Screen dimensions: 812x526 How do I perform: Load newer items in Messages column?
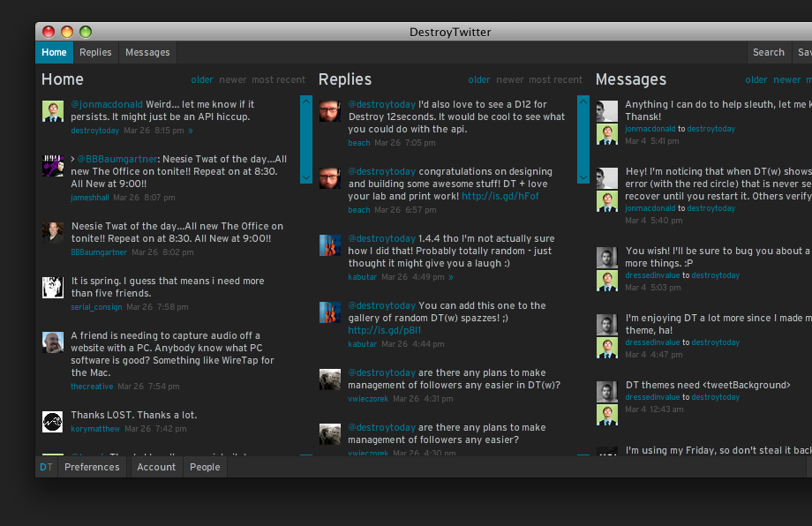pos(787,79)
